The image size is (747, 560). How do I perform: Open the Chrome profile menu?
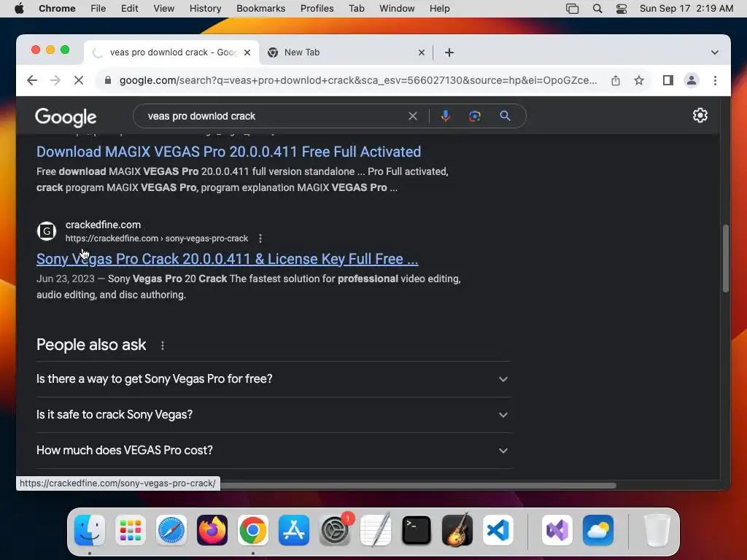pos(692,80)
